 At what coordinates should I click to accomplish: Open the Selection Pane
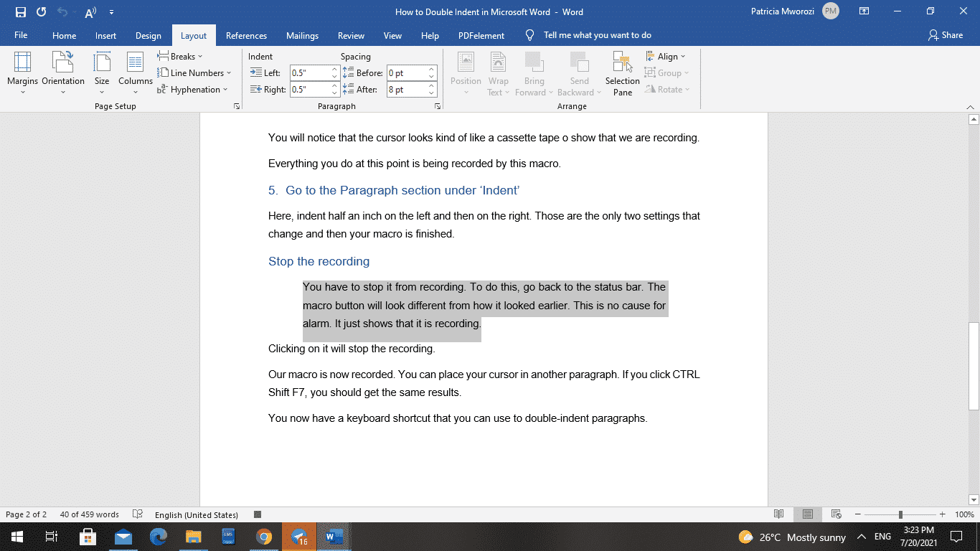pos(621,74)
